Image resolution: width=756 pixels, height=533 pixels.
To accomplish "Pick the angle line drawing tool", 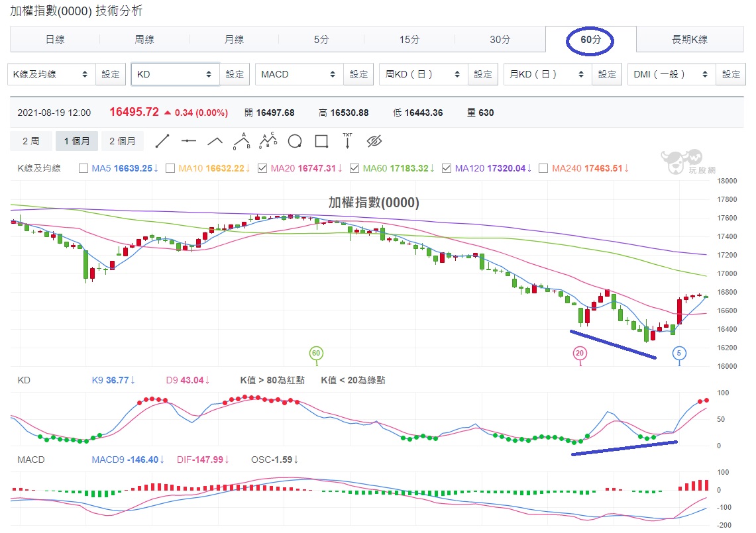I will [215, 140].
